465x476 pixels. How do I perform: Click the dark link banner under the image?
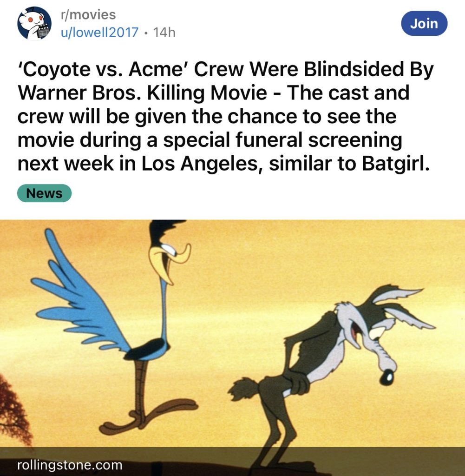232,462
